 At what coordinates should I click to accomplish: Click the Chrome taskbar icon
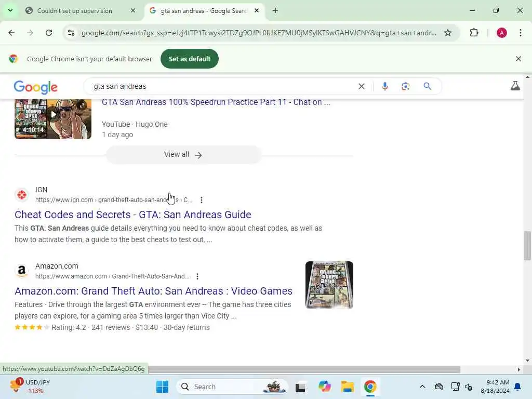click(x=370, y=387)
